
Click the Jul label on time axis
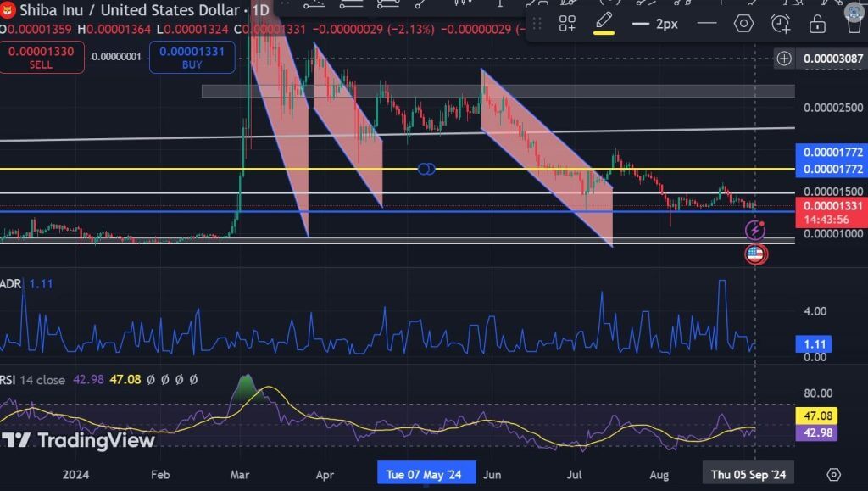574,474
